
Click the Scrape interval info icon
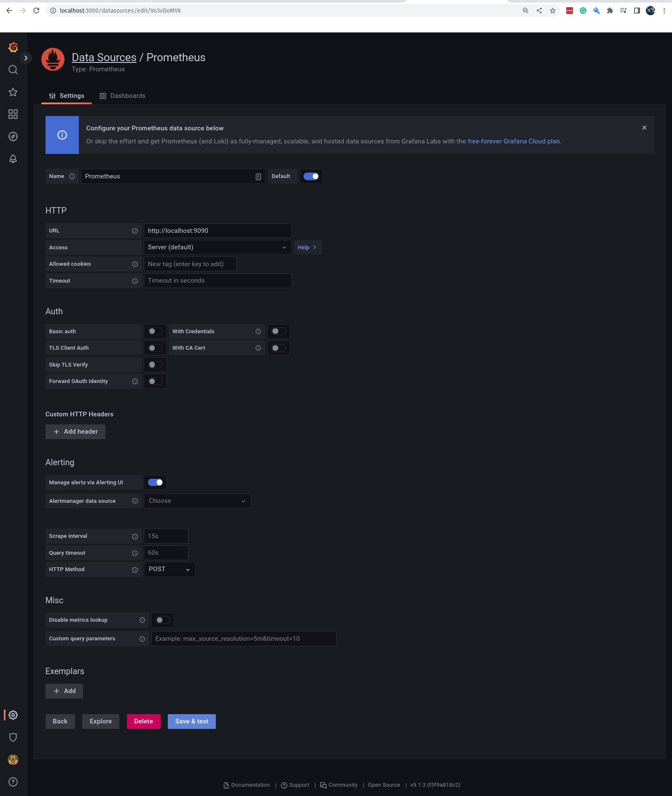(x=135, y=537)
